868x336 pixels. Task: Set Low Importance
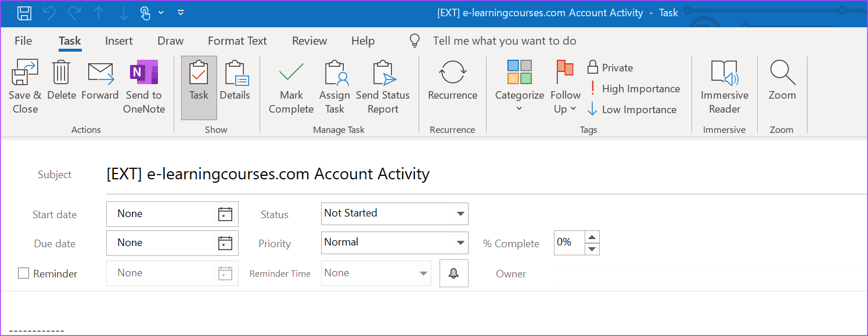click(632, 110)
